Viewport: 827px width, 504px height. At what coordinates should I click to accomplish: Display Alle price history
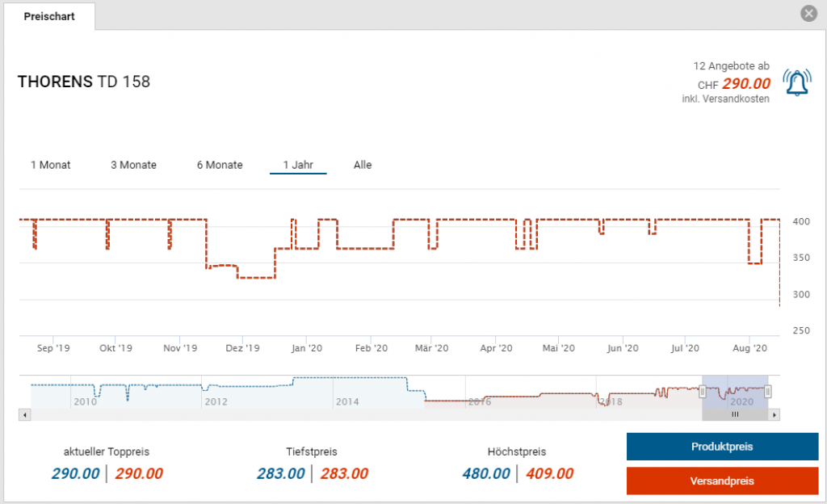click(363, 165)
